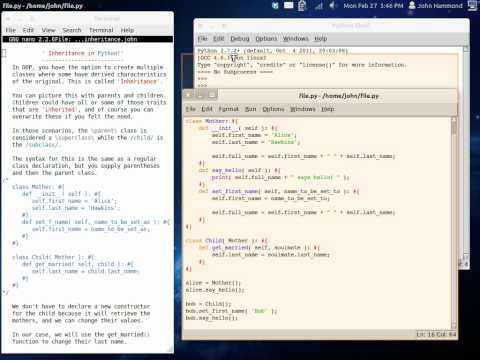Open Windows menu in the Python Shell window
The image size is (480, 360).
(x=295, y=39)
